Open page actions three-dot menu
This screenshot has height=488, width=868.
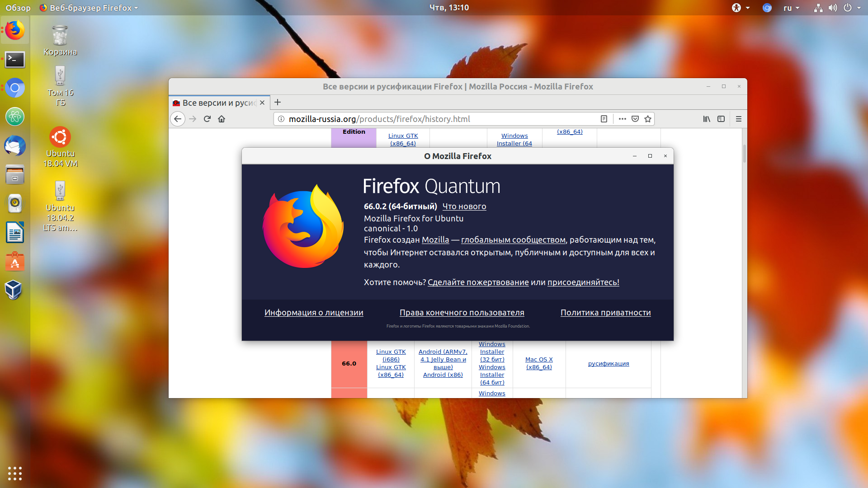[623, 119]
